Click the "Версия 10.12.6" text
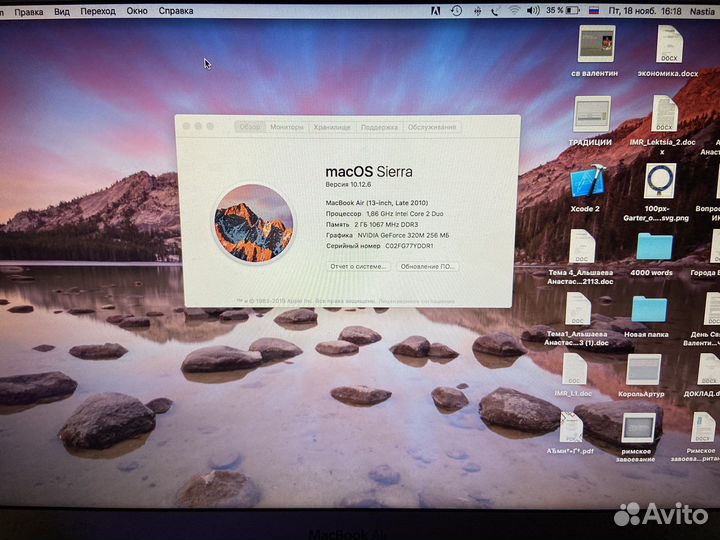Viewport: 720px width, 540px height. (x=348, y=185)
